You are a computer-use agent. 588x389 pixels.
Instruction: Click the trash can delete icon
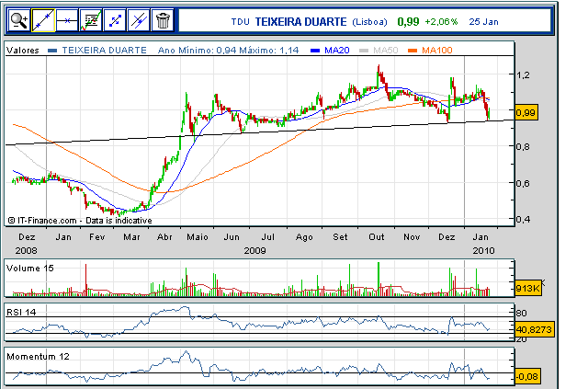(x=163, y=20)
